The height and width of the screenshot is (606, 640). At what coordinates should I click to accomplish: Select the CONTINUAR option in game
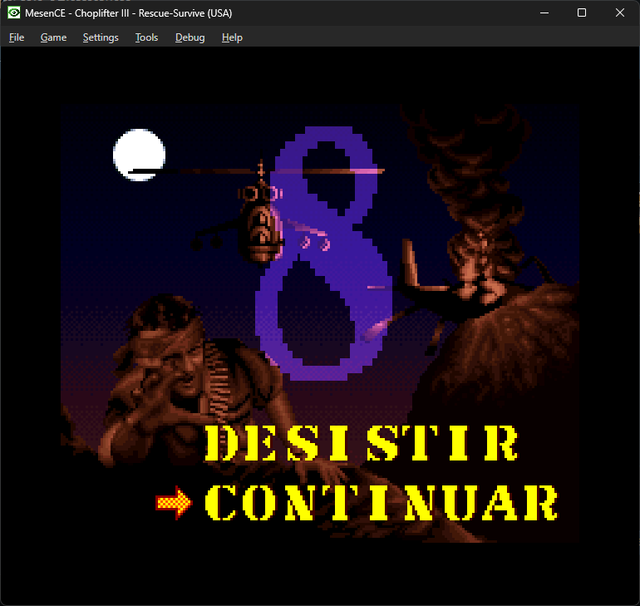coord(381,503)
